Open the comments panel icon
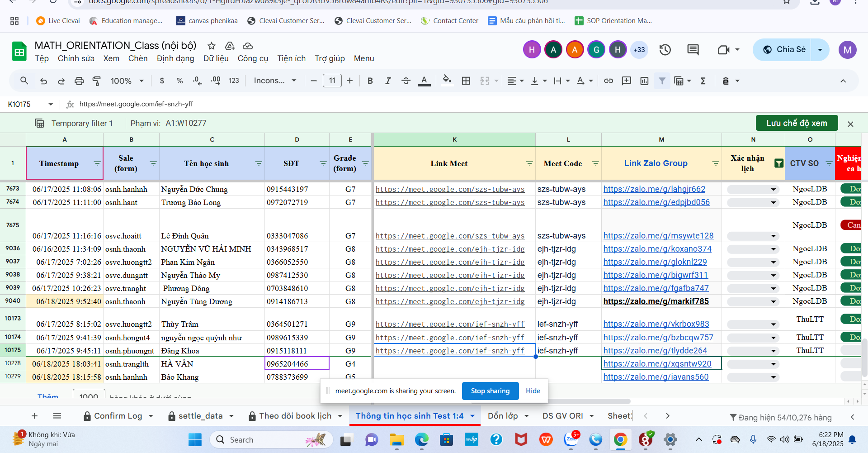This screenshot has width=868, height=453. [693, 50]
